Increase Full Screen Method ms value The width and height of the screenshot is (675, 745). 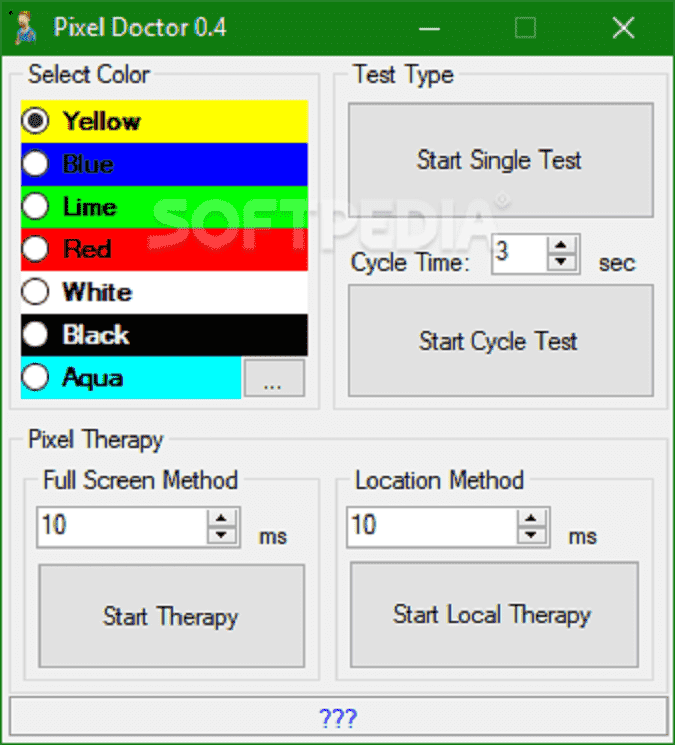click(x=223, y=517)
